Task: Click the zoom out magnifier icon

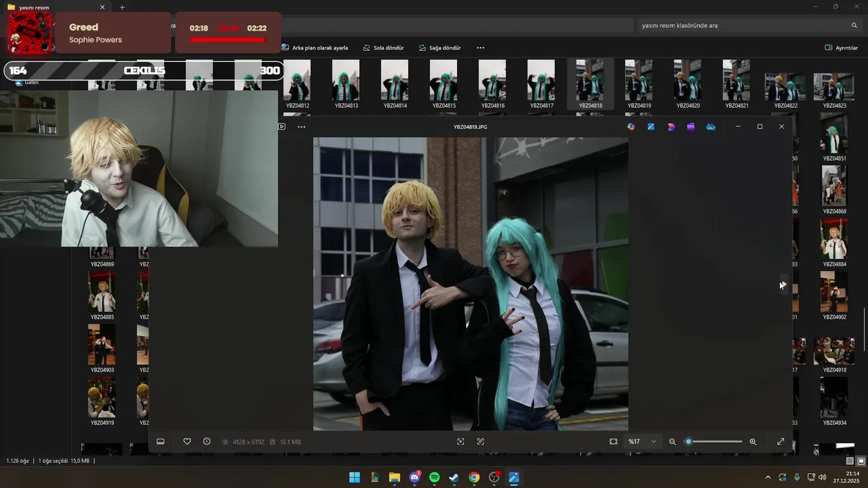Action: [673, 441]
